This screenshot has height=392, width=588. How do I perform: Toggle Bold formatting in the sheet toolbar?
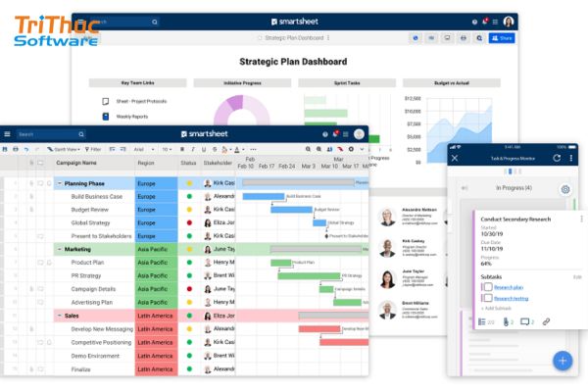point(182,149)
